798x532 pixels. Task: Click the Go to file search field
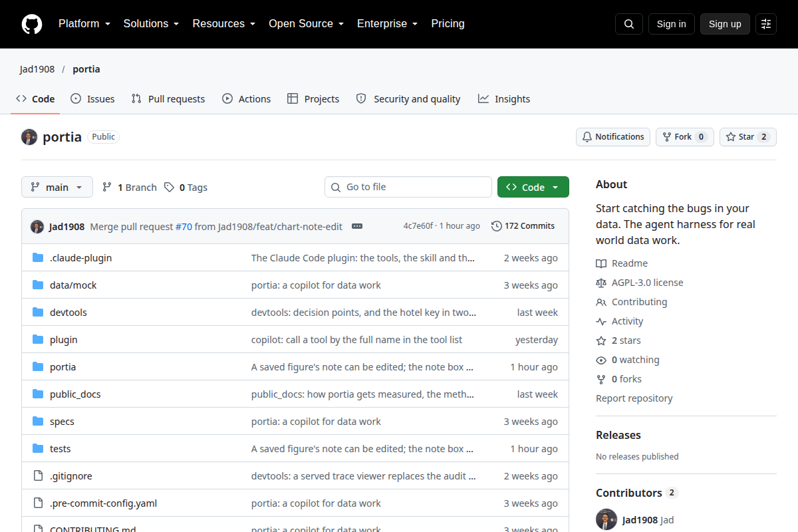point(408,187)
